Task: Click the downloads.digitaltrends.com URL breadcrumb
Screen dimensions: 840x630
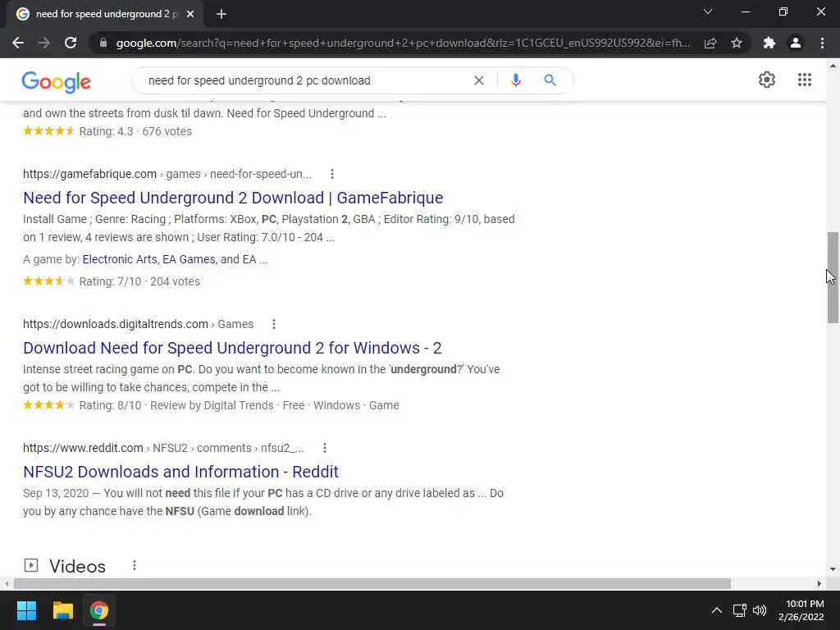Action: tap(138, 324)
